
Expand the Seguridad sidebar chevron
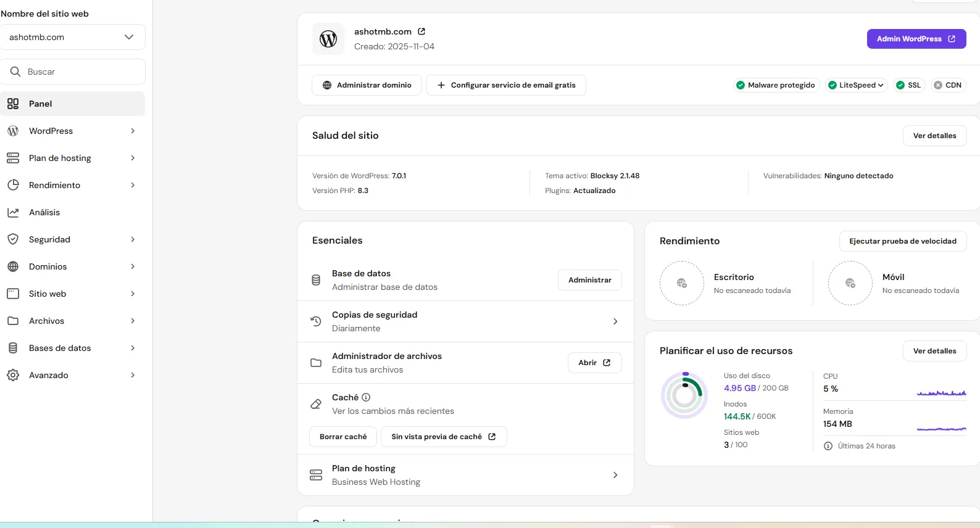[x=133, y=239]
